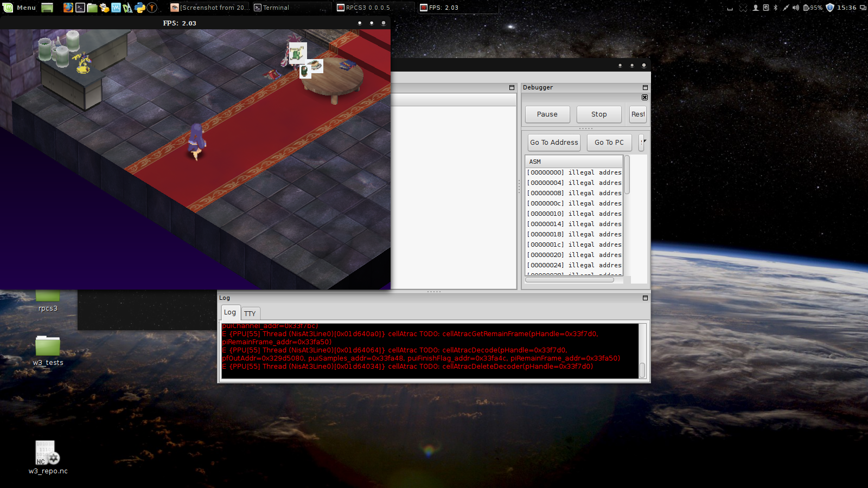Viewport: 868px width, 488px height.
Task: Open the volume control tray icon
Action: coord(796,8)
